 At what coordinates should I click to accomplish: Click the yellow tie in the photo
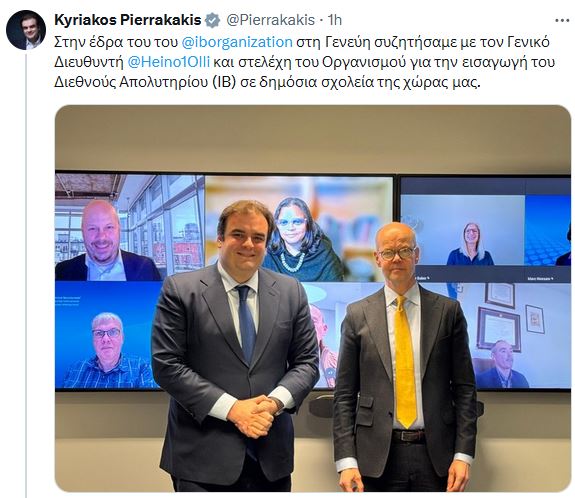click(x=405, y=362)
